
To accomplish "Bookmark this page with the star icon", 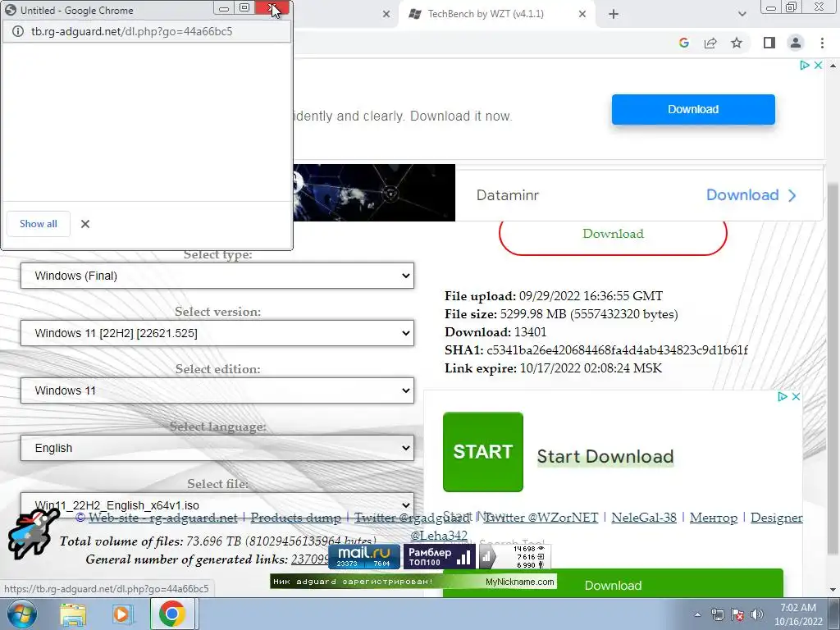I will click(x=737, y=43).
